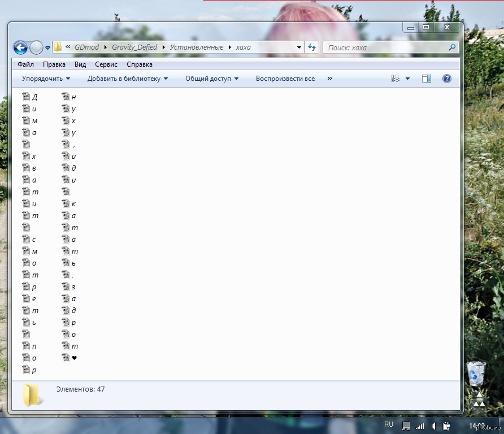Open the Recycle Bin on desktop
The width and height of the screenshot is (504, 434).
pyautogui.click(x=476, y=373)
